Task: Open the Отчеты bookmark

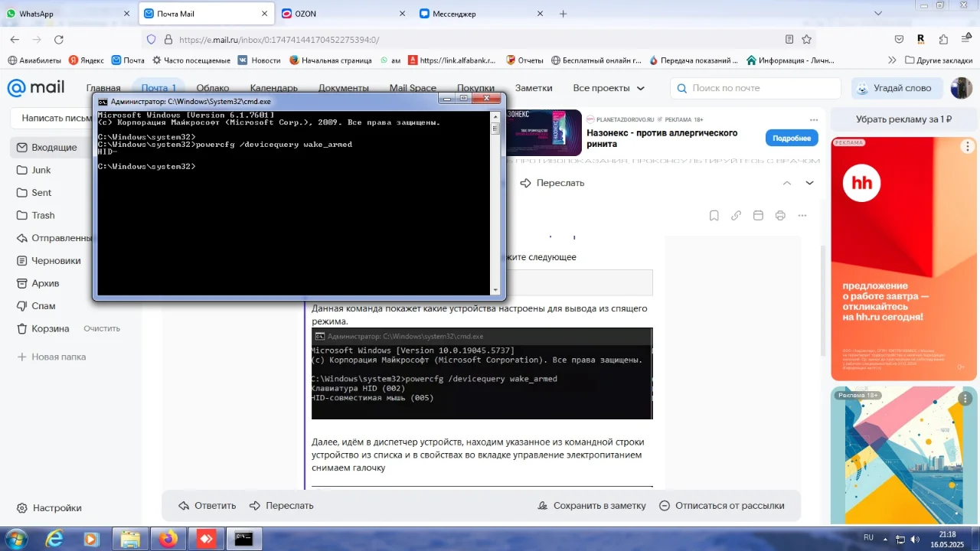Action: [524, 60]
